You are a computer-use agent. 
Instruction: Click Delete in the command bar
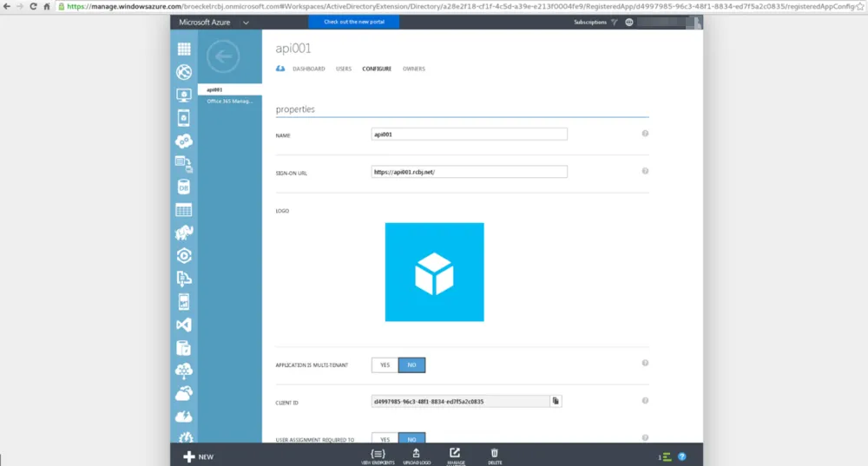[x=495, y=456]
